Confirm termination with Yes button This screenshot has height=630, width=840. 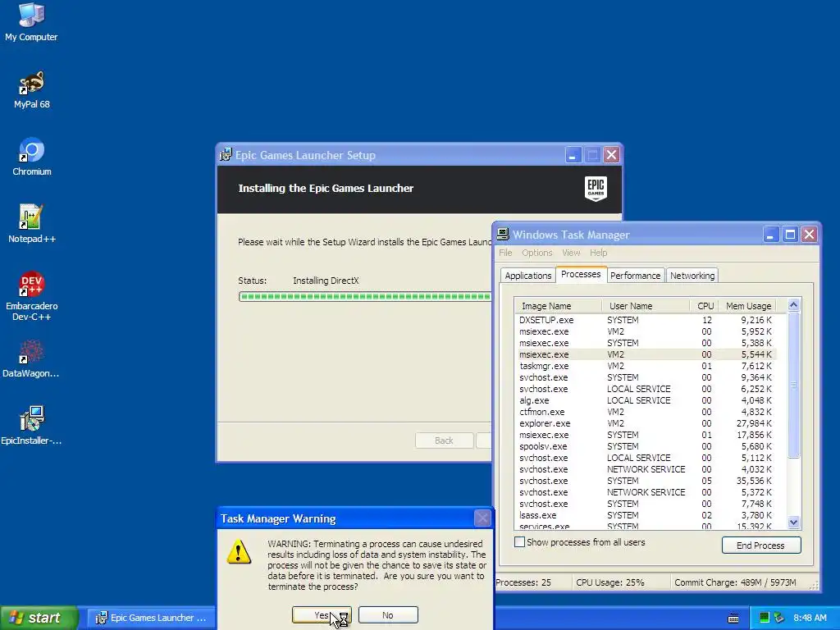tap(322, 615)
